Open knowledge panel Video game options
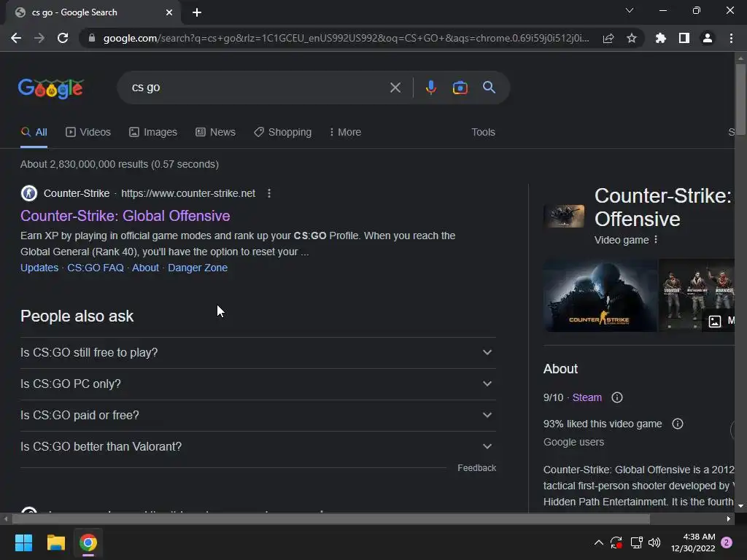The height and width of the screenshot is (560, 747). click(656, 239)
